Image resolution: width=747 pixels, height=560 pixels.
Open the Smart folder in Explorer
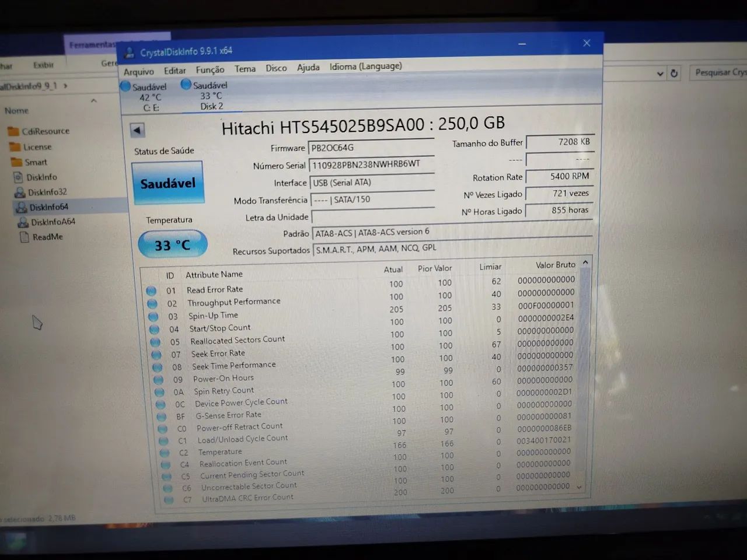pos(29,162)
